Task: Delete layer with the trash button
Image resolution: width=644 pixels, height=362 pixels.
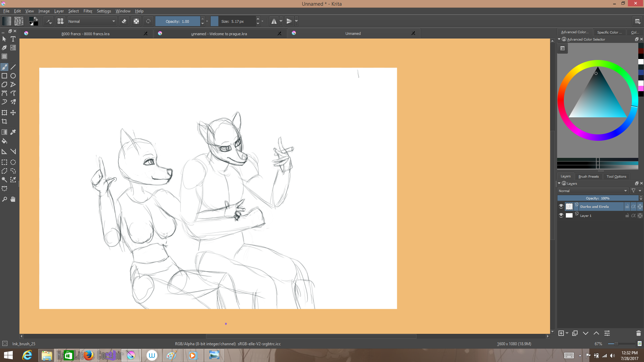Action: click(x=638, y=333)
